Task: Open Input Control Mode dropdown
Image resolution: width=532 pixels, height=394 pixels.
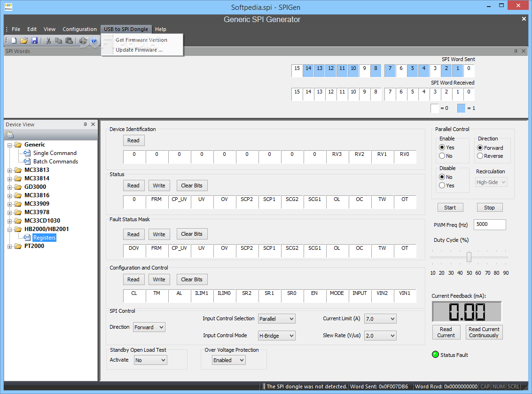Action: [x=276, y=336]
